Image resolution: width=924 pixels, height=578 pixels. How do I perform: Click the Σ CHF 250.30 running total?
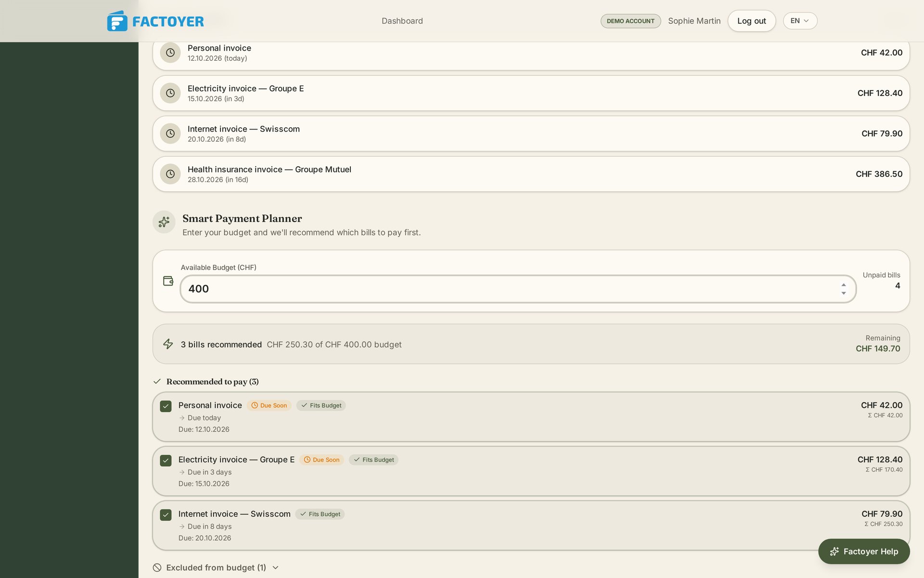883,524
